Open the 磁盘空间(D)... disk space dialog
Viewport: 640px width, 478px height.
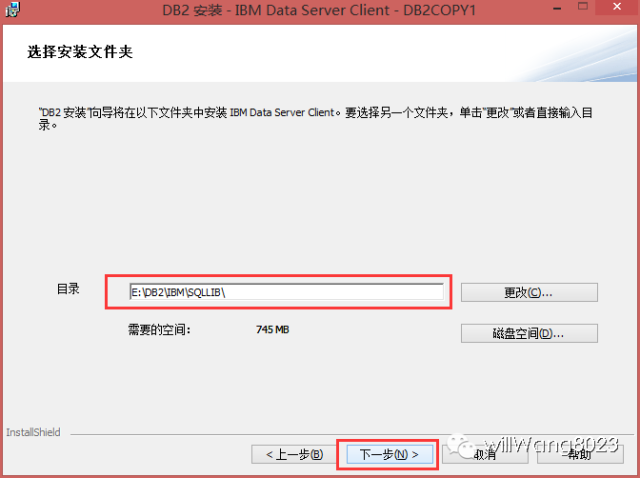click(529, 333)
